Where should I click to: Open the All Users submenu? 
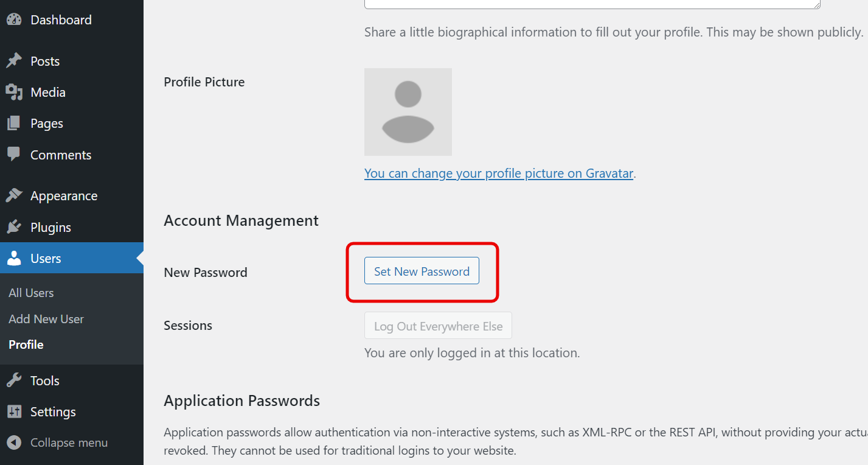pyautogui.click(x=31, y=293)
